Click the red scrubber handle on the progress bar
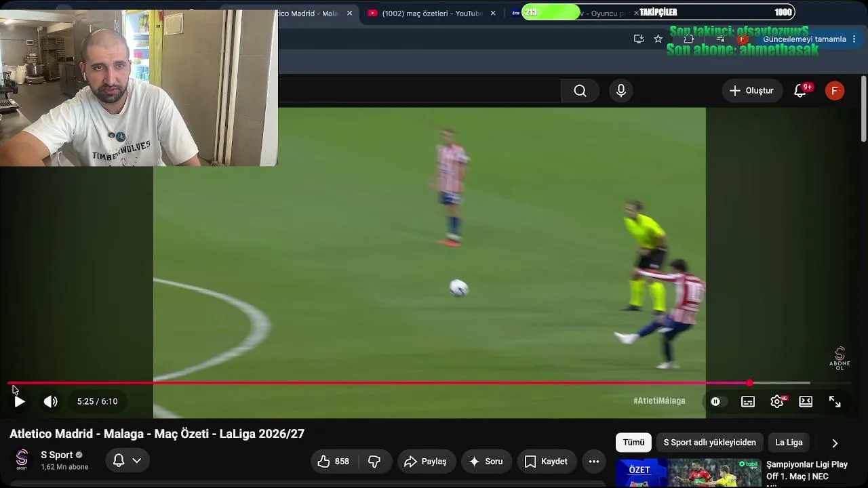 (x=749, y=383)
